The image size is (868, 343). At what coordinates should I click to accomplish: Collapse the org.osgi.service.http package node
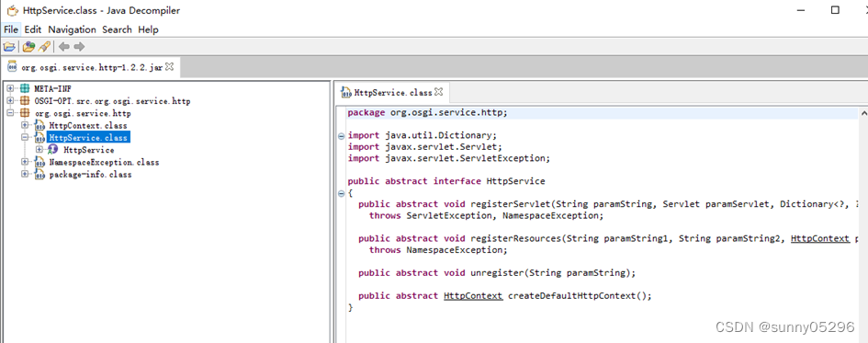[10, 114]
